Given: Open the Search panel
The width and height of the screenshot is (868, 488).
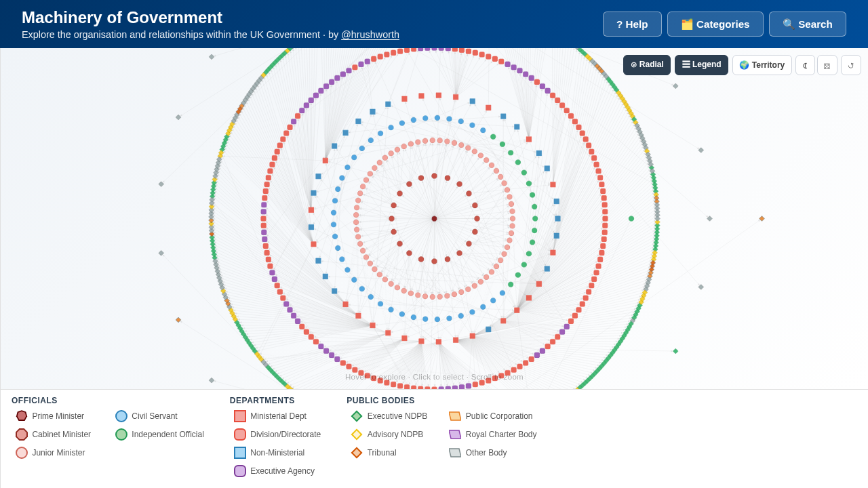Looking at the screenshot, I should 808,24.
